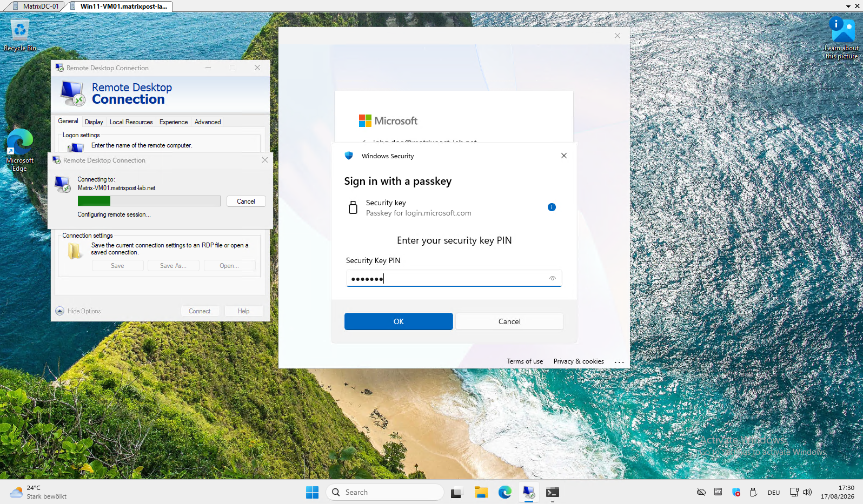This screenshot has height=504, width=863.
Task: Open the three-dots menu next to Privacy & cookies
Action: coord(619,362)
